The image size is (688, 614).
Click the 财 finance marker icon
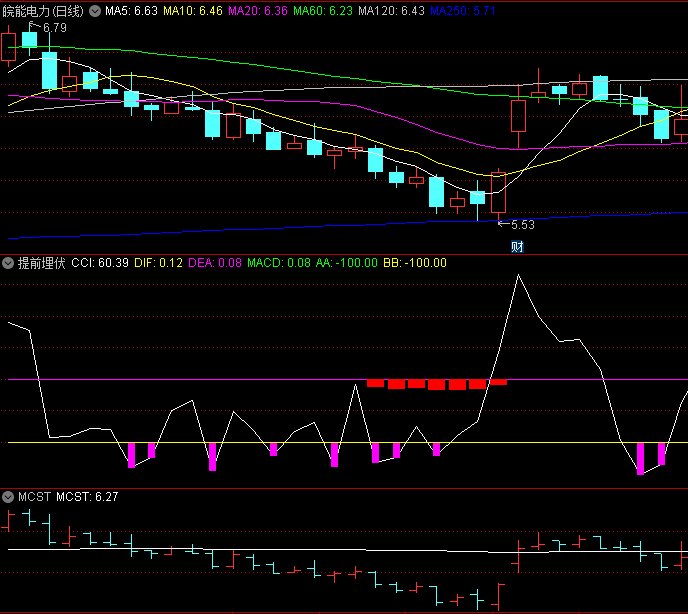517,247
